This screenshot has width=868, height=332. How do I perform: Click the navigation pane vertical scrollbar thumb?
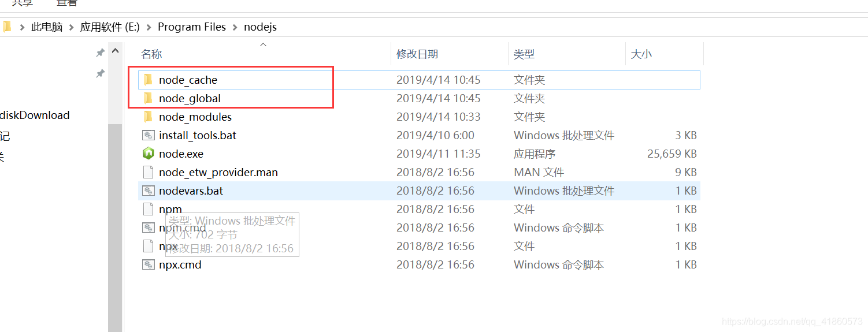click(115, 227)
